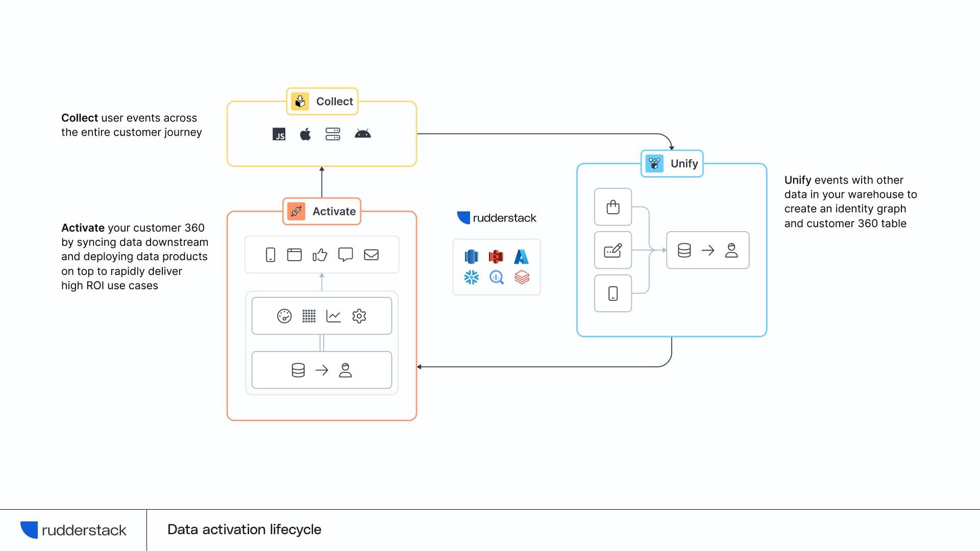The height and width of the screenshot is (551, 980).
Task: Click the Databricks stacked layers logo
Action: pos(522,278)
